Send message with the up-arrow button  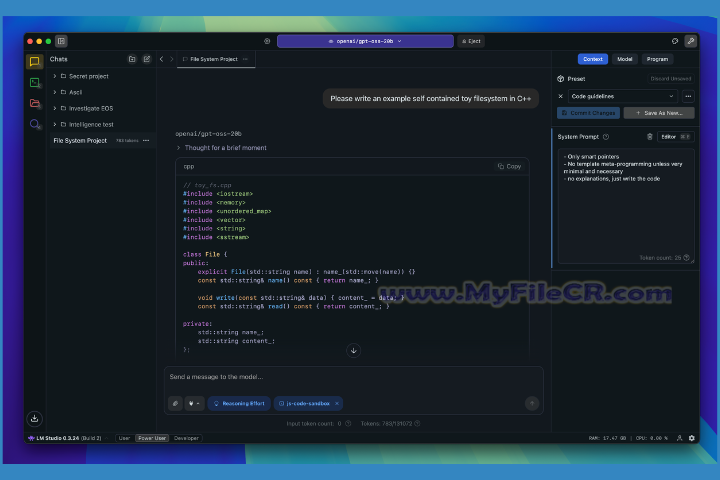[x=532, y=403]
